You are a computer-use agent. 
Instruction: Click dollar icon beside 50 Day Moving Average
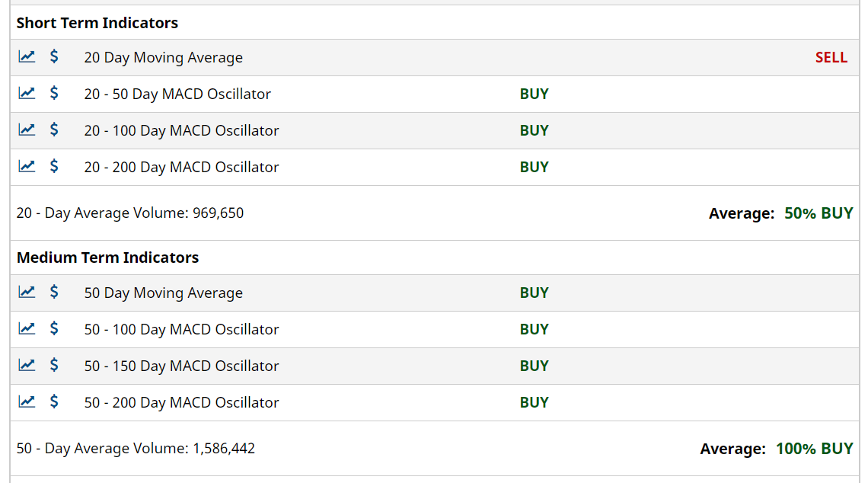pos(54,292)
